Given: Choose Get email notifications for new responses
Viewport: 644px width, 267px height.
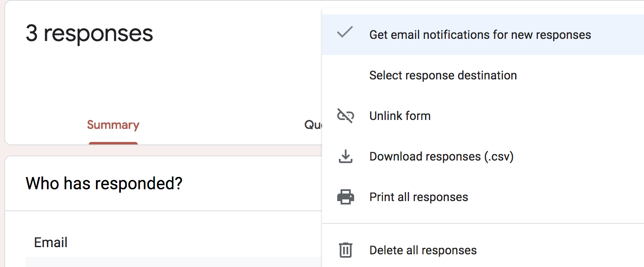Looking at the screenshot, I should 483,35.
